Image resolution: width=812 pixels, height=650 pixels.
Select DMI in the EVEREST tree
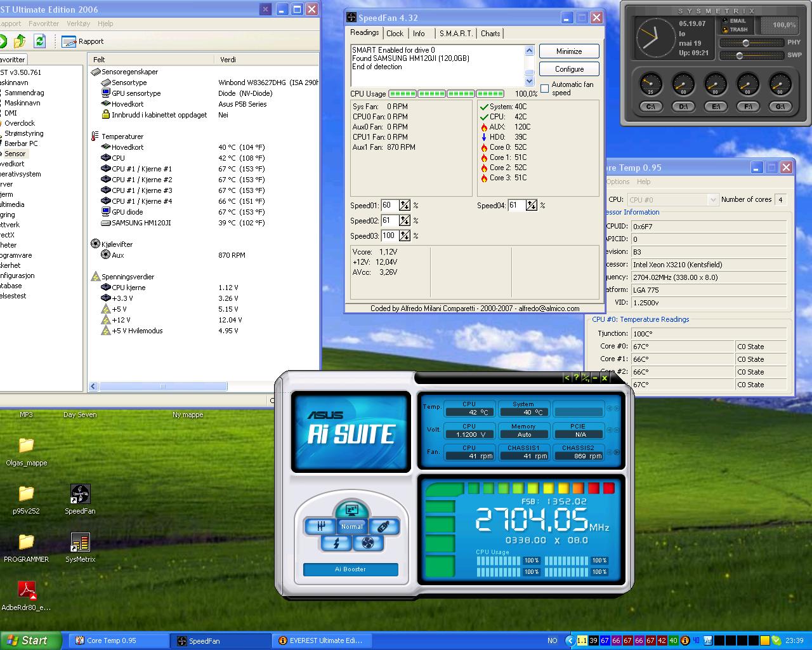(x=11, y=113)
